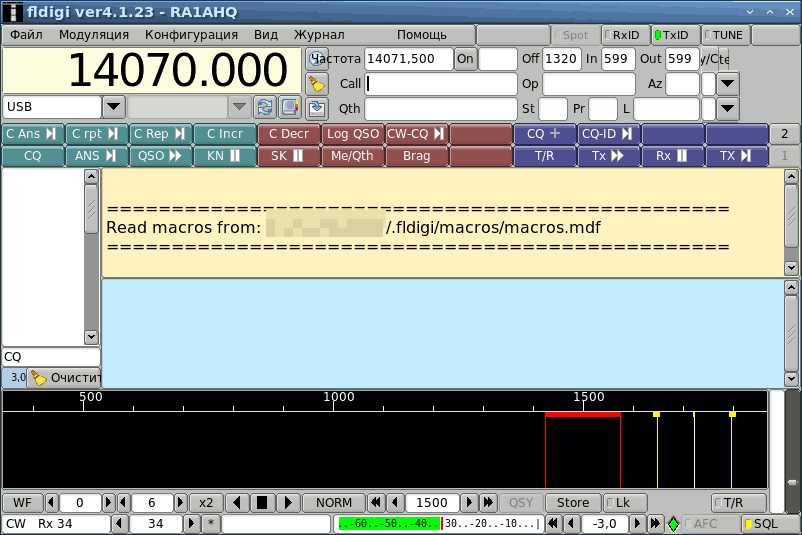Click the broom icon to clear the QSO fields
This screenshot has width=802, height=535.
click(x=317, y=84)
